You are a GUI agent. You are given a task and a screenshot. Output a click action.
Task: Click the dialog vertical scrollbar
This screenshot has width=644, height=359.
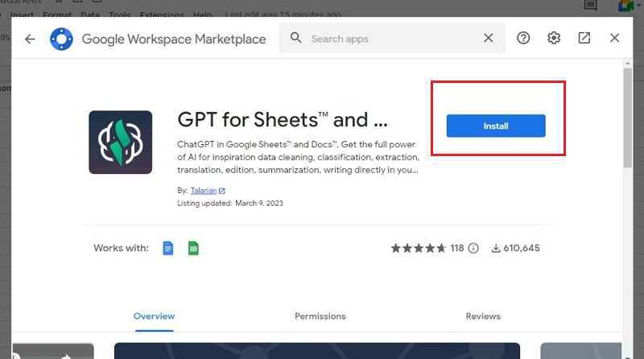pos(627,121)
